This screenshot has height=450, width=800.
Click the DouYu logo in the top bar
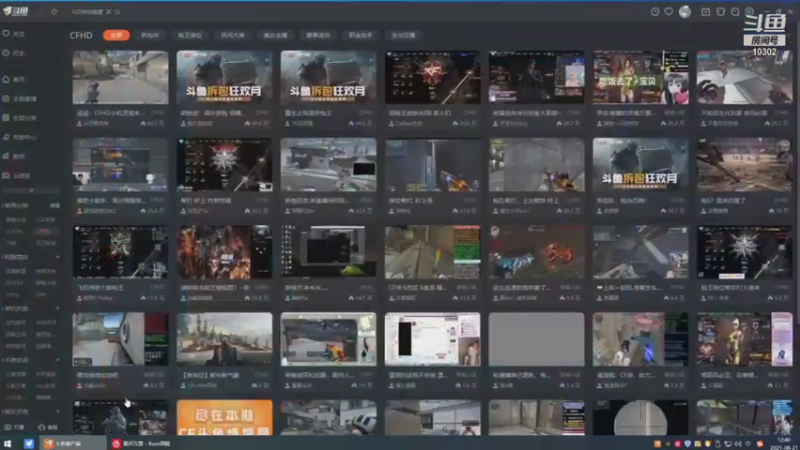pos(16,11)
